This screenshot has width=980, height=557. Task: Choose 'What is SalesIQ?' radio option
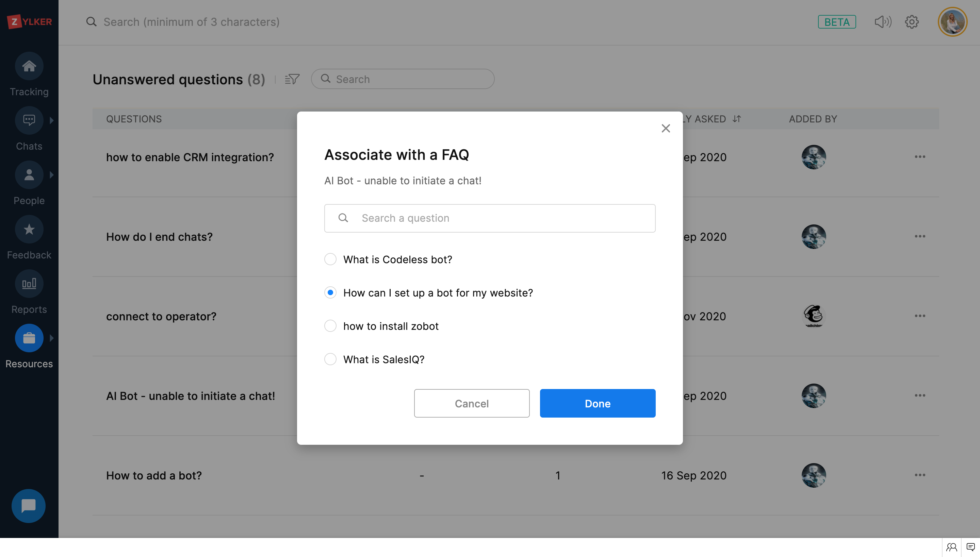pos(330,359)
